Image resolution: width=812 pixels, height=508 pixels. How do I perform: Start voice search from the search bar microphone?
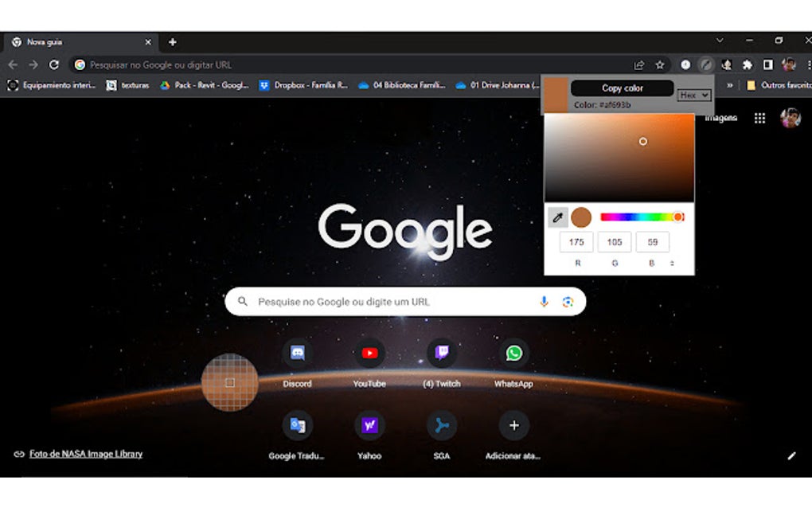(544, 302)
